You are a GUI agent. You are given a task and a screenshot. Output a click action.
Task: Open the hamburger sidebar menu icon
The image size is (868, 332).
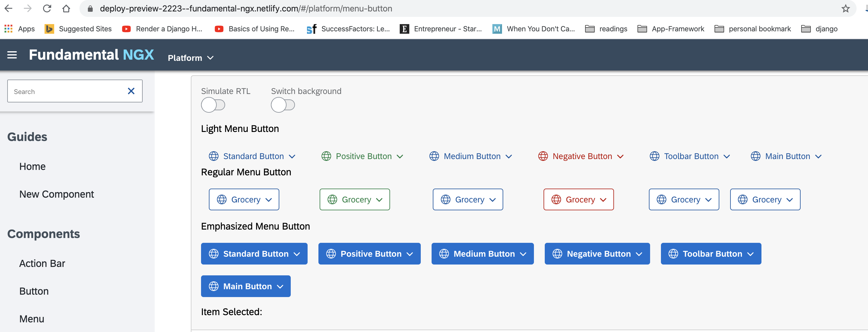coord(12,55)
